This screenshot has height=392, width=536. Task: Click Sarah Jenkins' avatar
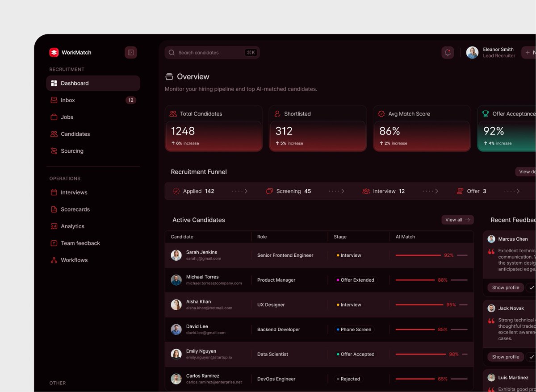coord(176,255)
